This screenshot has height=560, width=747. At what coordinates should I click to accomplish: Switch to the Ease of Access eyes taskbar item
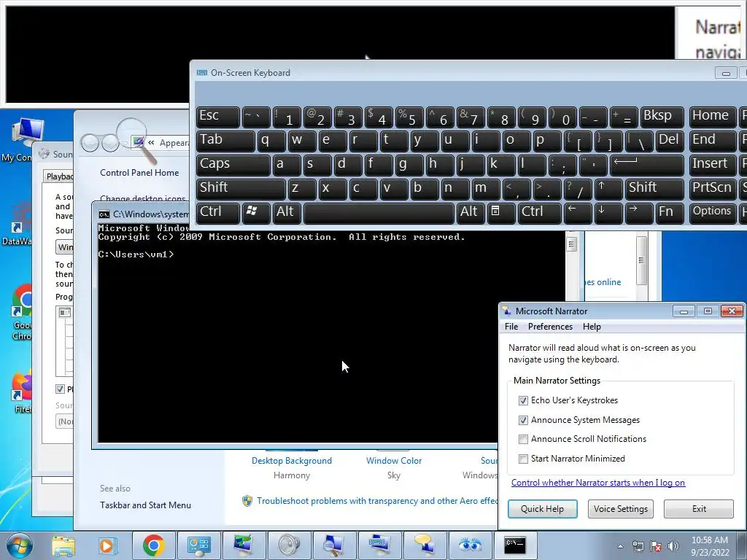(x=471, y=545)
